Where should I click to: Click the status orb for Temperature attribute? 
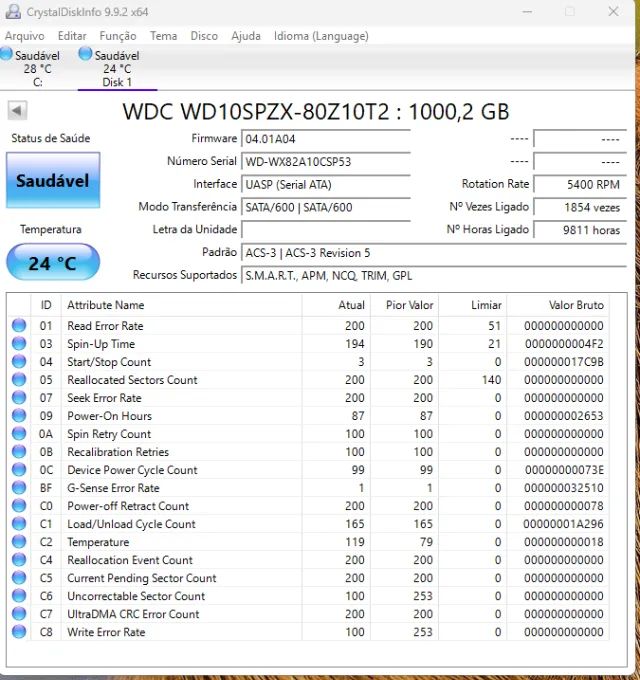point(19,541)
